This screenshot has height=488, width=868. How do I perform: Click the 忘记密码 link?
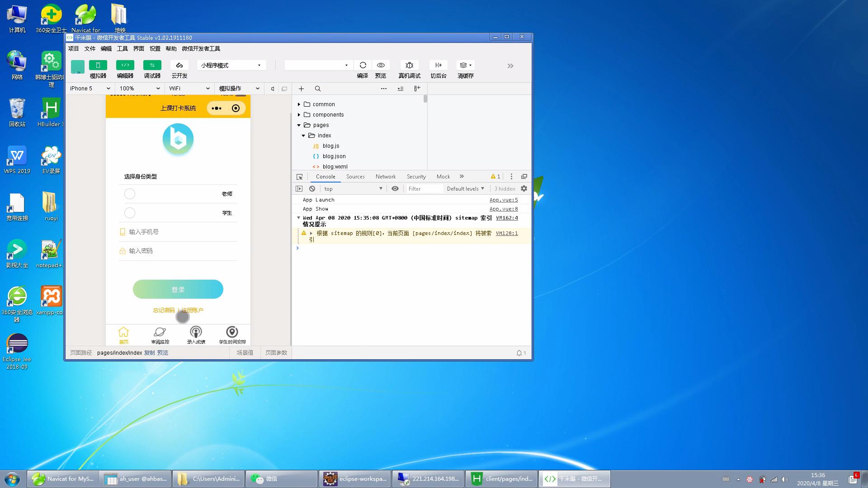pos(163,310)
